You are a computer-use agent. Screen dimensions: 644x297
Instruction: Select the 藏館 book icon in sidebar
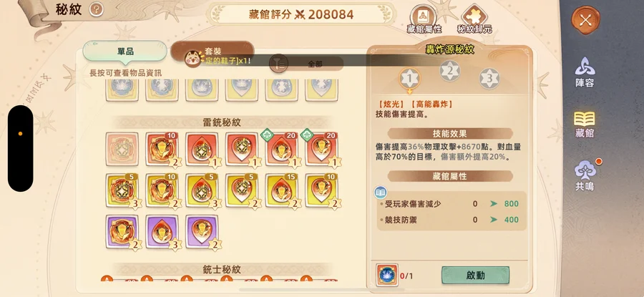[x=585, y=124]
